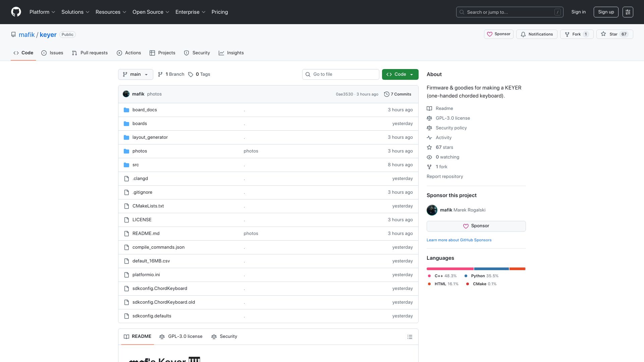Open the README outline list icon
The height and width of the screenshot is (362, 644).
pyautogui.click(x=410, y=337)
